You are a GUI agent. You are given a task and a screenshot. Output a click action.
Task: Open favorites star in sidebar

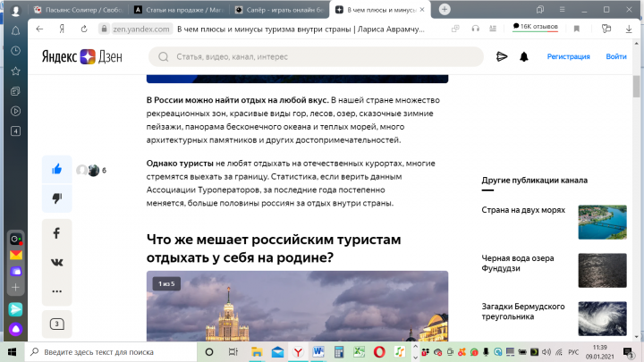pos(15,71)
